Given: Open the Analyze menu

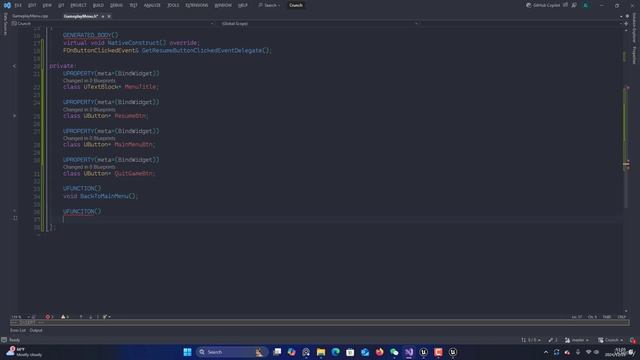Looking at the screenshot, I should click(x=152, y=5).
